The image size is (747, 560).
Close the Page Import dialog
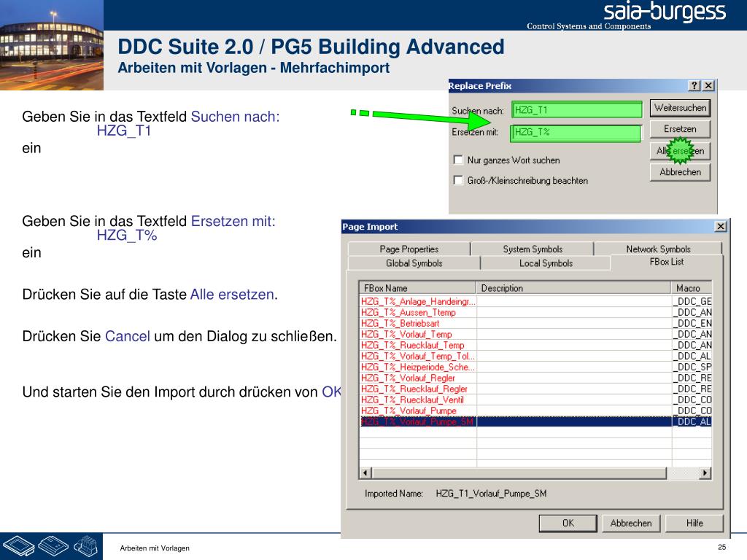pos(721,227)
